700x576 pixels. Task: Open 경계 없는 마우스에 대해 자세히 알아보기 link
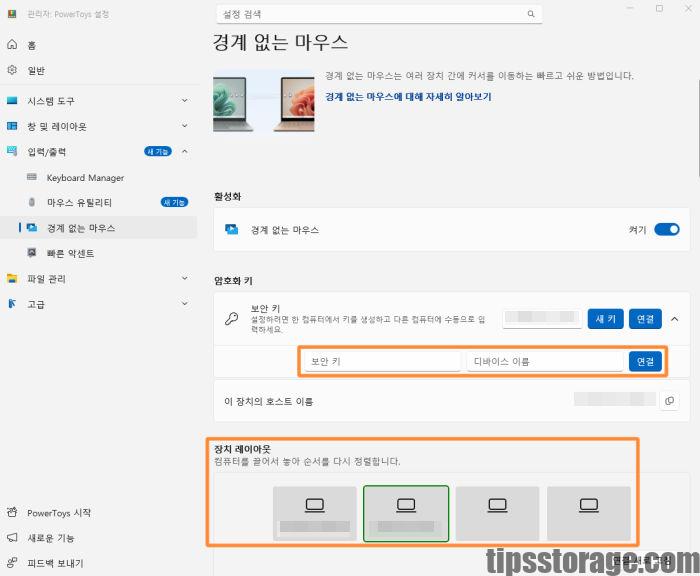coord(408,96)
